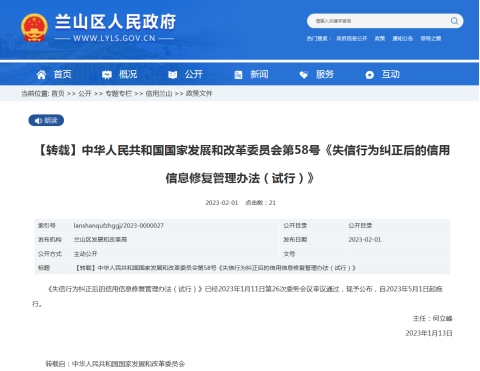This screenshot has height=371, width=480.
Task: Click the 朗读 read-aloud speaker button
Action: [46, 120]
